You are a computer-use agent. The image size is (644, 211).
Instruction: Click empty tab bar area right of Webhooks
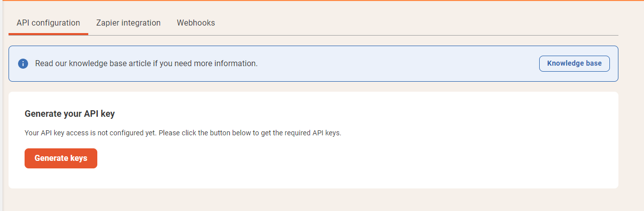coord(420,23)
